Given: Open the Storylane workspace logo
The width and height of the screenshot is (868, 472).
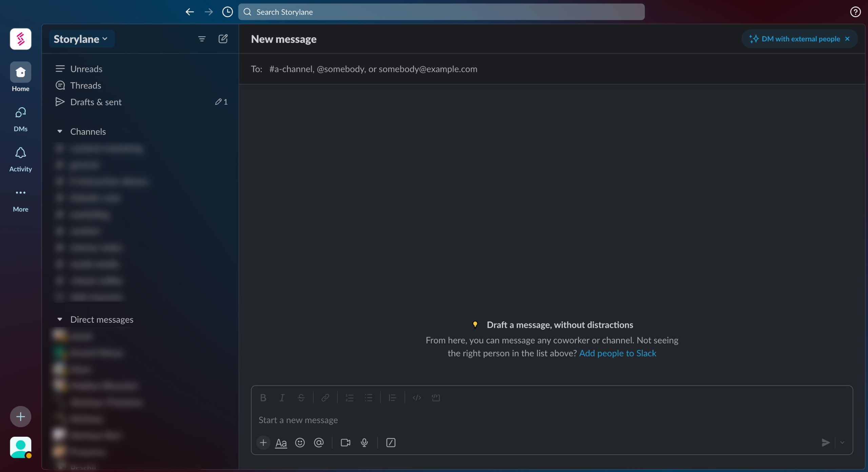Looking at the screenshot, I should point(21,39).
